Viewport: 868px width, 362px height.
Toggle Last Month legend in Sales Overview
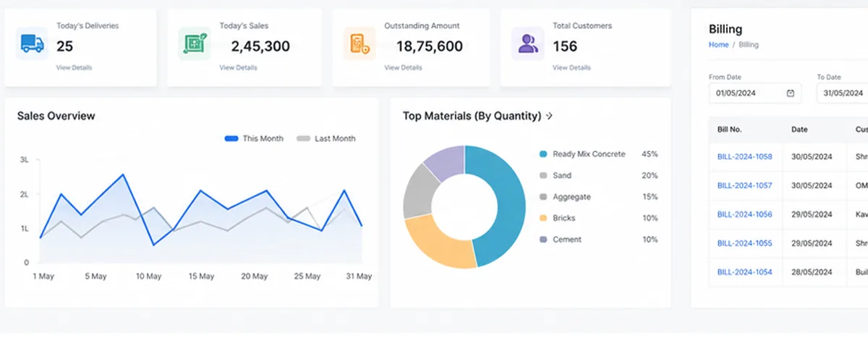click(326, 138)
